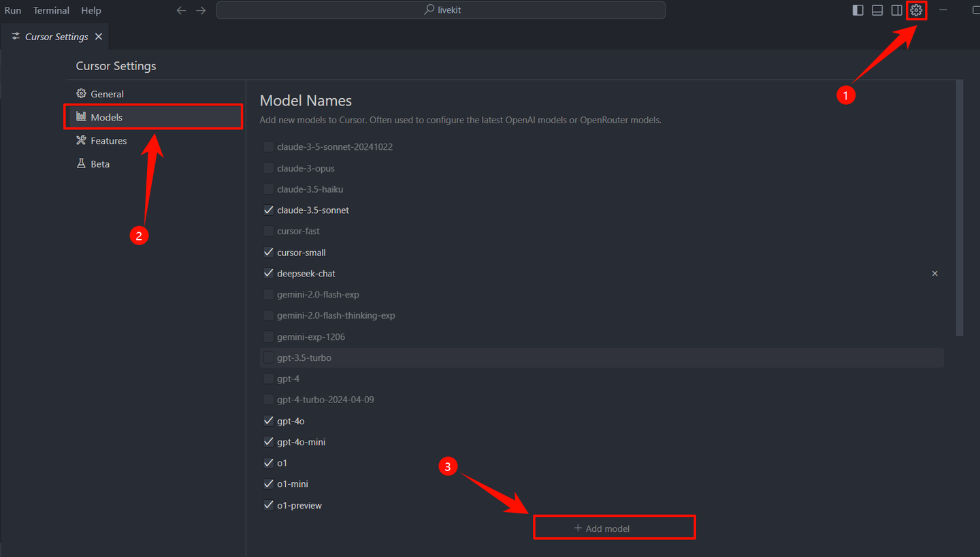Enable cursor-fast checkbox
The height and width of the screenshot is (557, 980).
pyautogui.click(x=268, y=231)
